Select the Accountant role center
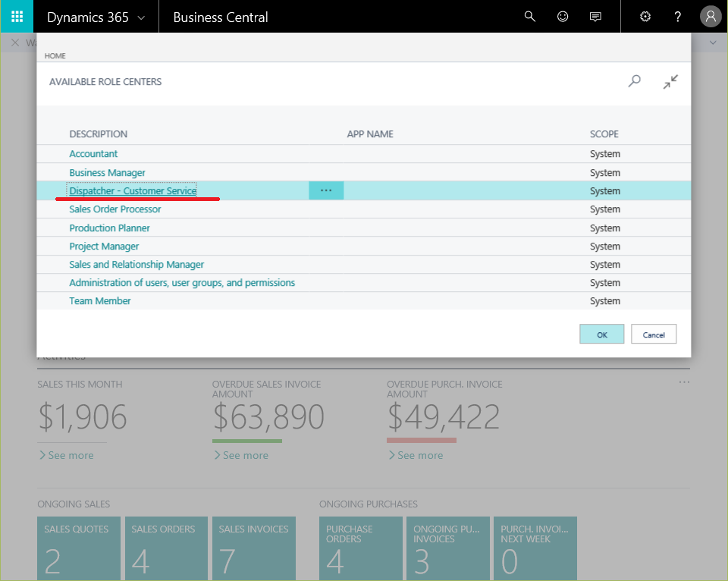This screenshot has width=728, height=581. pos(93,154)
